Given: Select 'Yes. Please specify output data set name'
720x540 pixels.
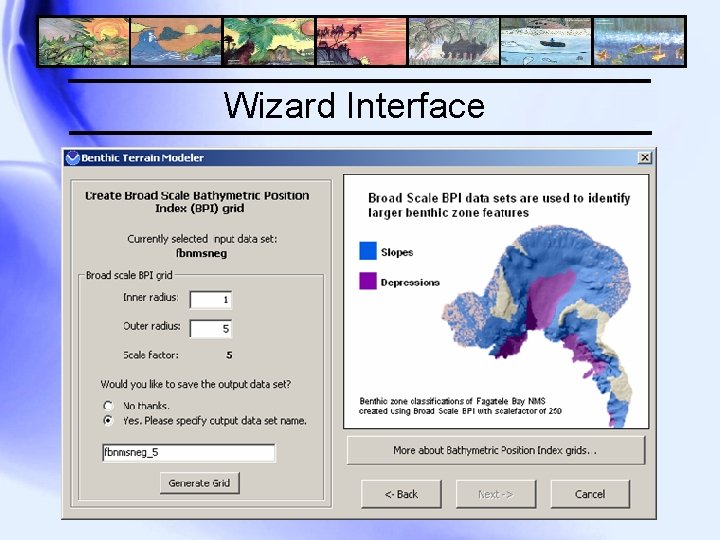Looking at the screenshot, I should [108, 421].
